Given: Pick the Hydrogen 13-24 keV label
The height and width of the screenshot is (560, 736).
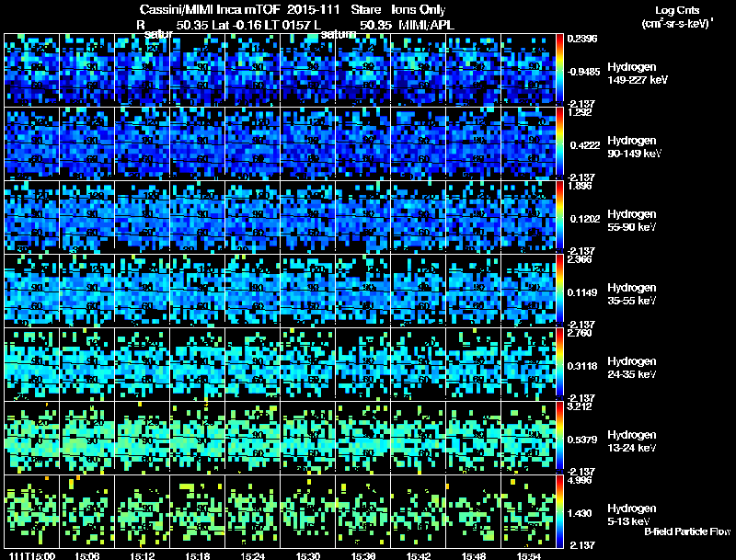Looking at the screenshot, I should click(632, 441).
